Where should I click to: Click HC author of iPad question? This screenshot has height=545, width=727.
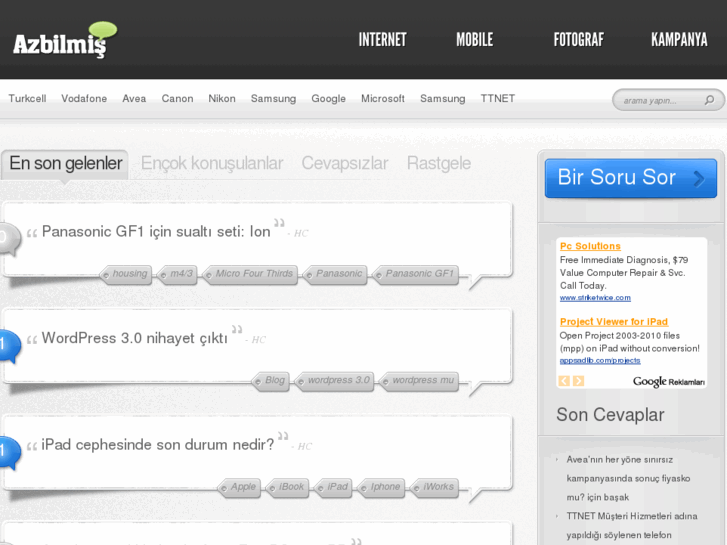[x=305, y=447]
